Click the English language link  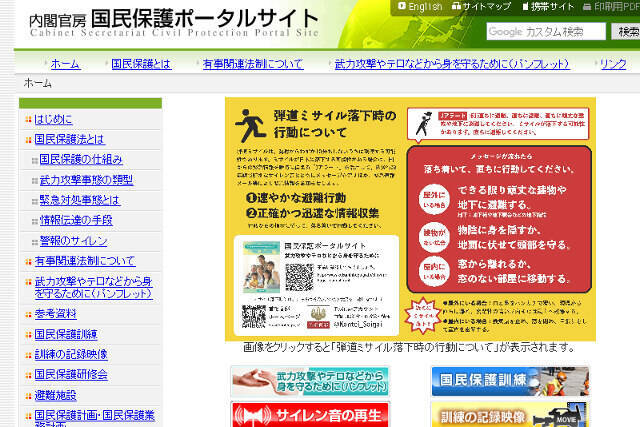[x=420, y=6]
